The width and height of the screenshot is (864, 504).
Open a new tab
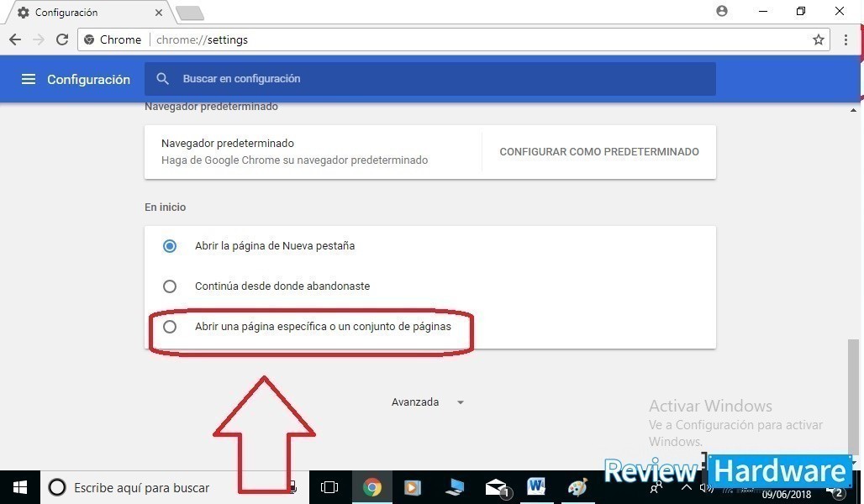click(190, 13)
